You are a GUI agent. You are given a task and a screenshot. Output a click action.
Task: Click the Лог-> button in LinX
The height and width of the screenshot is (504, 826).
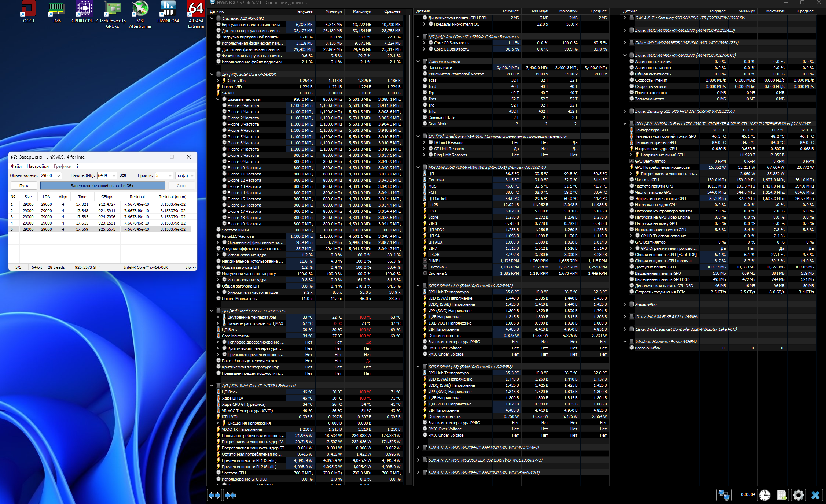click(x=191, y=267)
